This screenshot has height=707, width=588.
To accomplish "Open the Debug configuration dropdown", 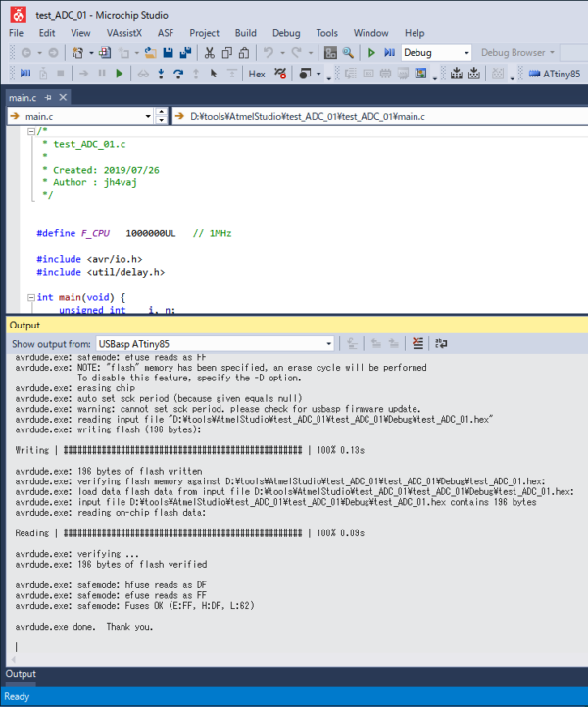I will tap(464, 52).
